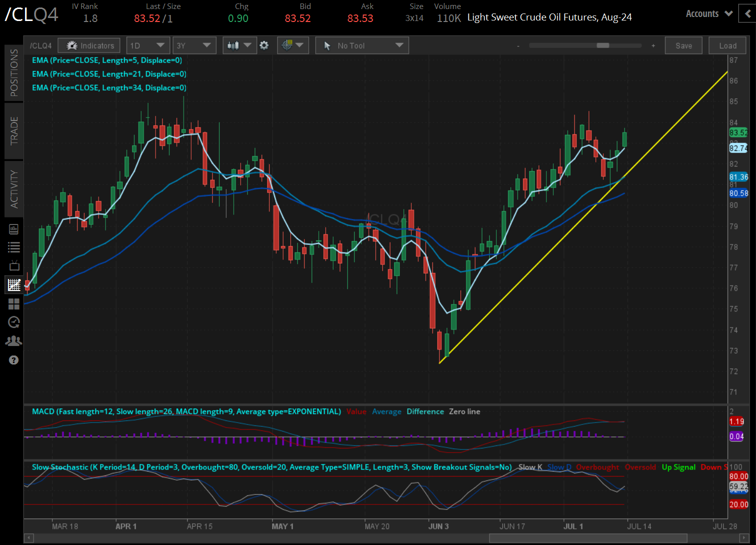756x545 pixels.
Task: Expand the Accounts dropdown
Action: [x=709, y=14]
